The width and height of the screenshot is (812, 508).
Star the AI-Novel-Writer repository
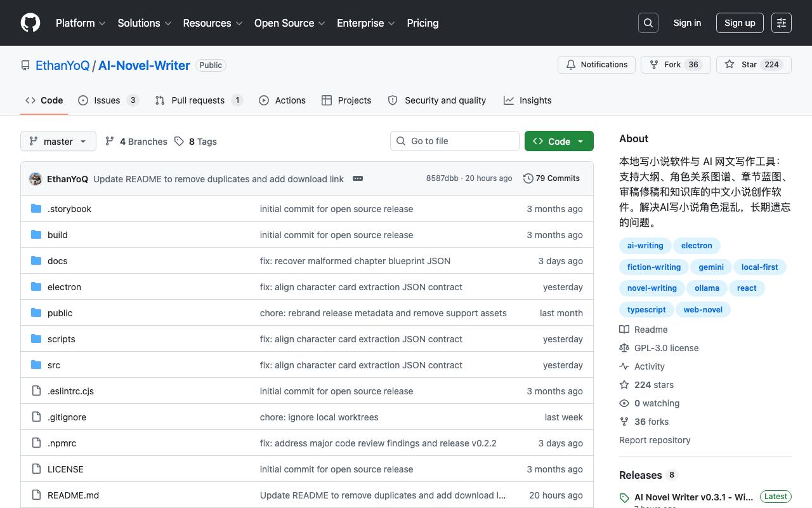click(x=754, y=65)
